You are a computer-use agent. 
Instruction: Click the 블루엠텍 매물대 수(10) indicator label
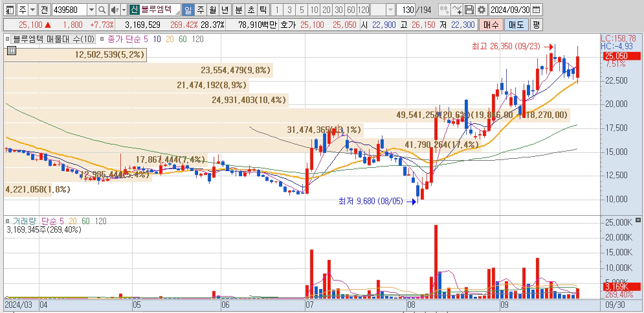[x=53, y=39]
